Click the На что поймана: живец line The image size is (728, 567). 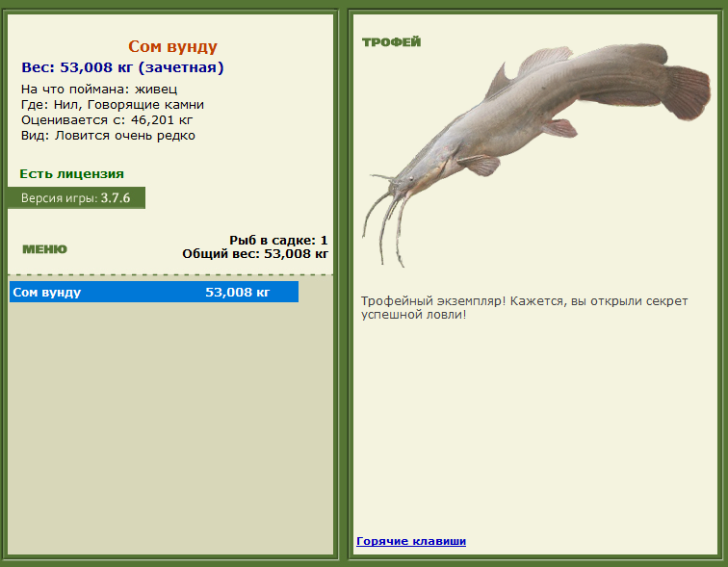click(99, 90)
